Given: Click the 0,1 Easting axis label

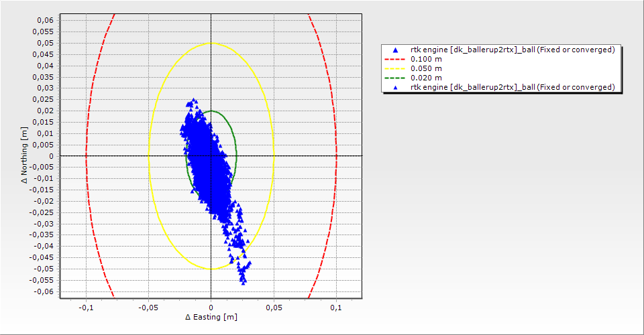Looking at the screenshot, I should pos(336,308).
